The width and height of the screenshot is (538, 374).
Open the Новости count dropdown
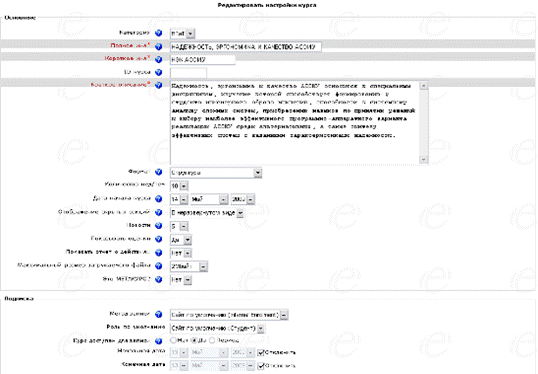click(179, 226)
